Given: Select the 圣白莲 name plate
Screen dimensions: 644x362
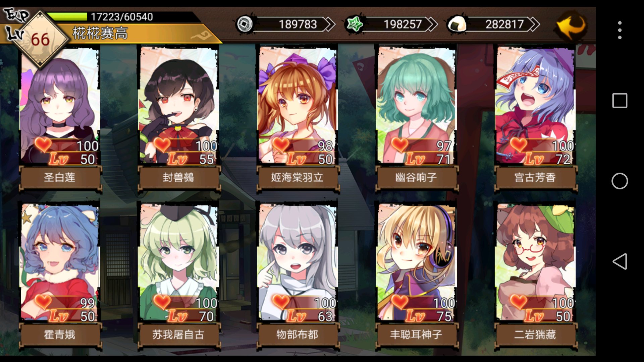Looking at the screenshot, I should [x=60, y=178].
